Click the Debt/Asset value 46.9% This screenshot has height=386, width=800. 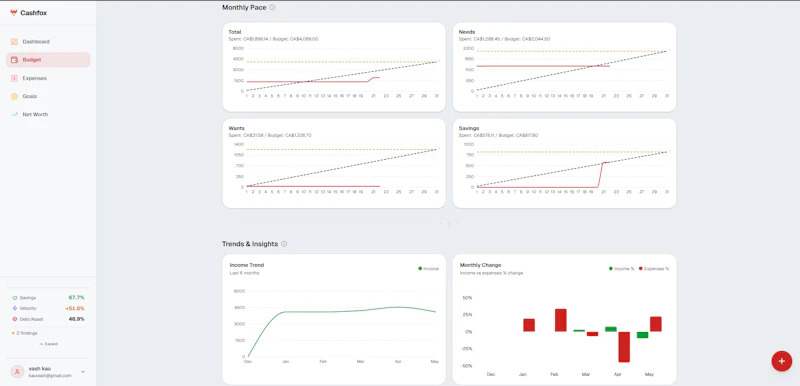point(77,319)
